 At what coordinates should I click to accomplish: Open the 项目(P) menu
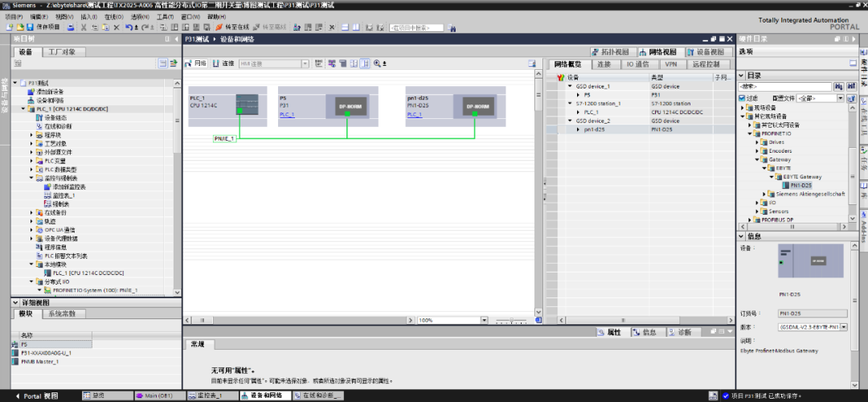point(14,17)
